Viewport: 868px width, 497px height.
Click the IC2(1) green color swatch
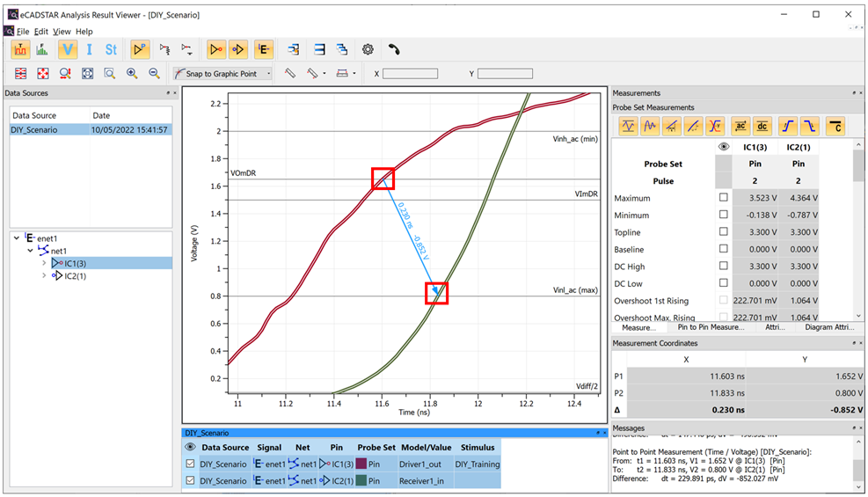click(x=361, y=480)
